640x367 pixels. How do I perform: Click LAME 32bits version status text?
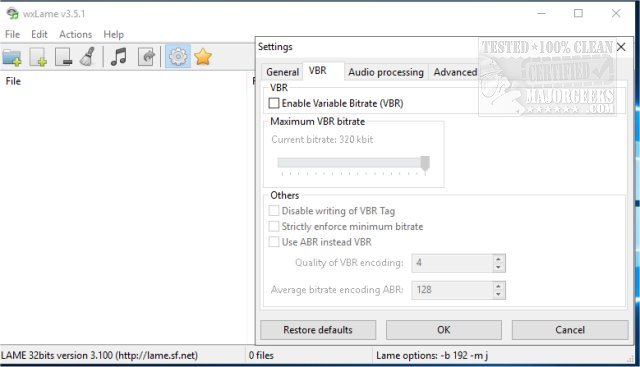coord(99,356)
